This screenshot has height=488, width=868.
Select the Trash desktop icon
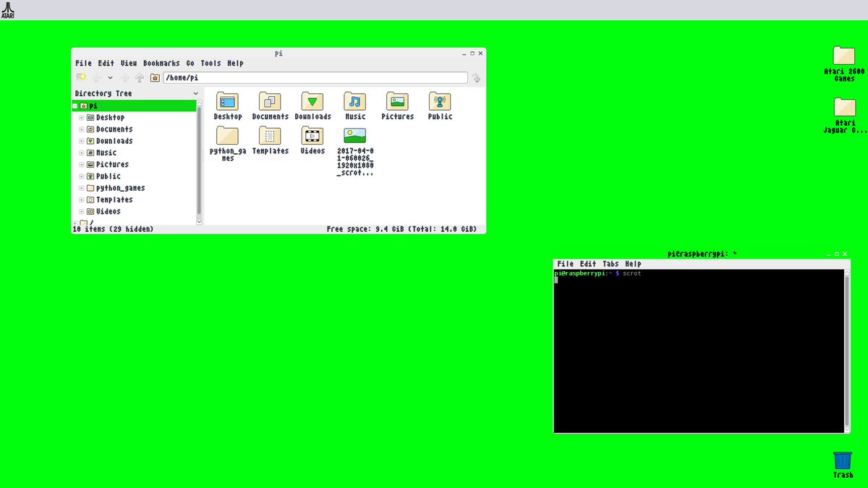843,461
